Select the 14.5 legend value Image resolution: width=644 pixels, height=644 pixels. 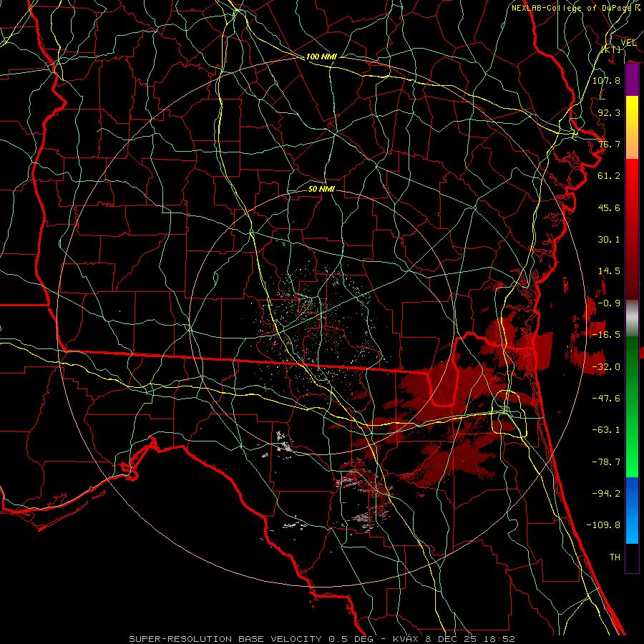coord(609,271)
